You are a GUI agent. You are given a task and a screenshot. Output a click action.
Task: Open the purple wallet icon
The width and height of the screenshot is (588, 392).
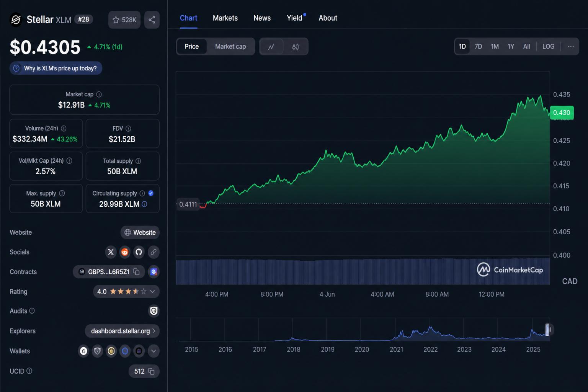pos(139,351)
